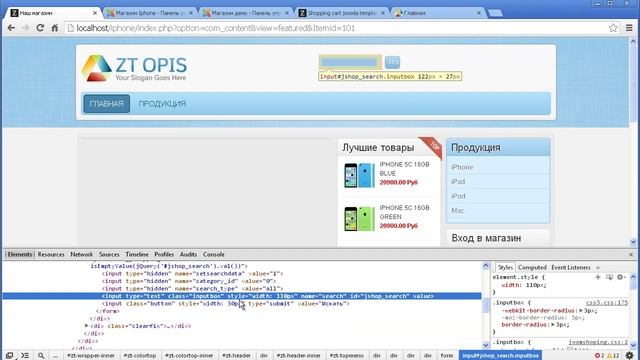Image resolution: width=640 pixels, height=360 pixels.
Task: Click the blue iPhone 5C product thumbnail
Action: pos(359,175)
